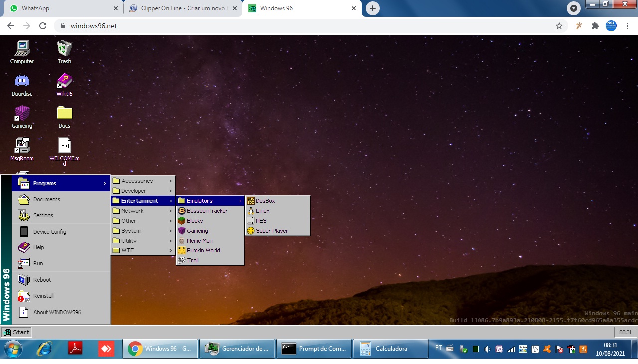This screenshot has height=364, width=638.
Task: Switch to the Calculadora taskbar window
Action: (391, 349)
